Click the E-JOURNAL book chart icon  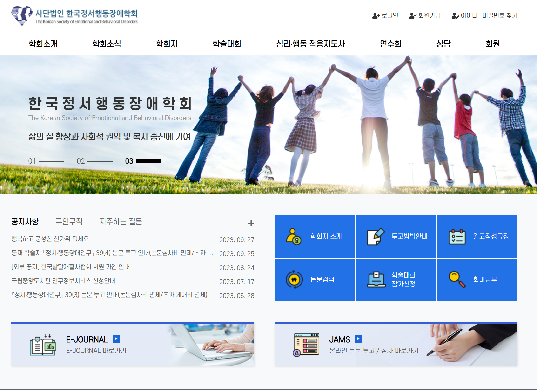pos(43,345)
